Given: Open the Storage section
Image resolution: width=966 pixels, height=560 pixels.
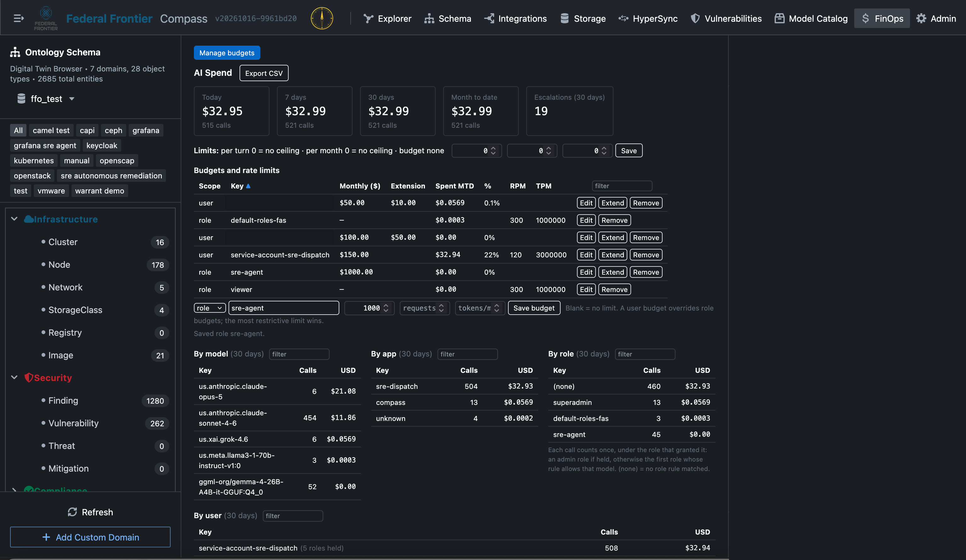Looking at the screenshot, I should click(x=583, y=18).
